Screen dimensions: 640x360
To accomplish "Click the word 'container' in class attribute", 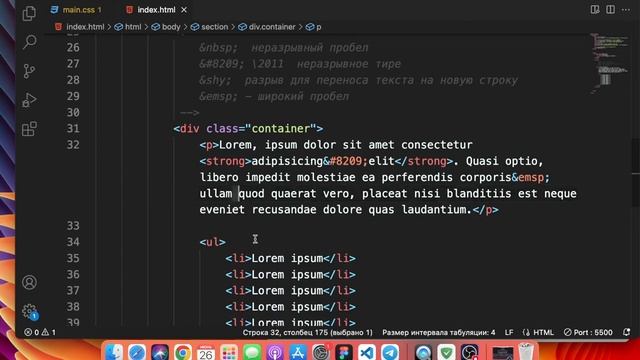I will click(281, 129).
